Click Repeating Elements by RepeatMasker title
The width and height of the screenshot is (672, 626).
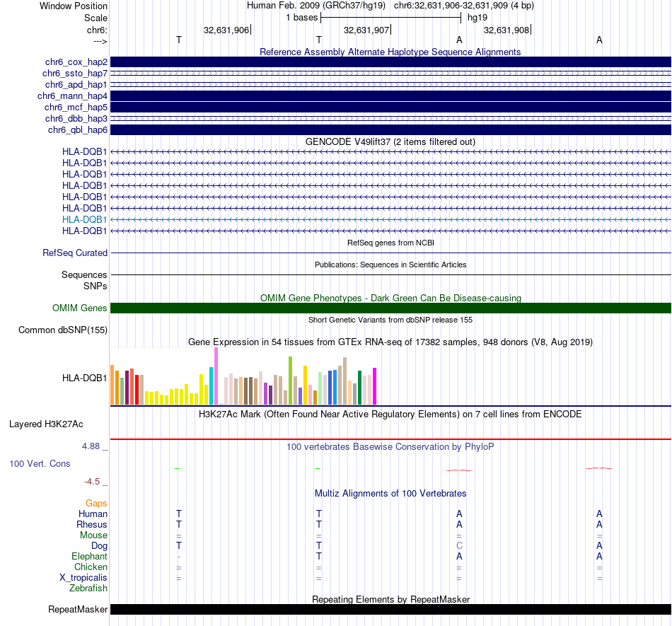390,599
